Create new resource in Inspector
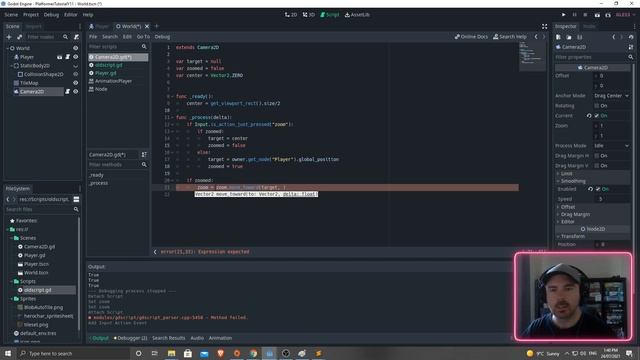 (558, 37)
